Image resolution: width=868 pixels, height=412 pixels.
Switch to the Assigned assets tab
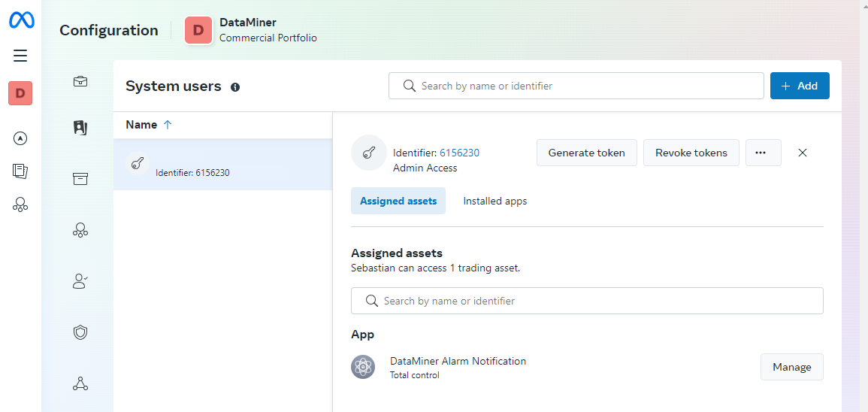[398, 201]
